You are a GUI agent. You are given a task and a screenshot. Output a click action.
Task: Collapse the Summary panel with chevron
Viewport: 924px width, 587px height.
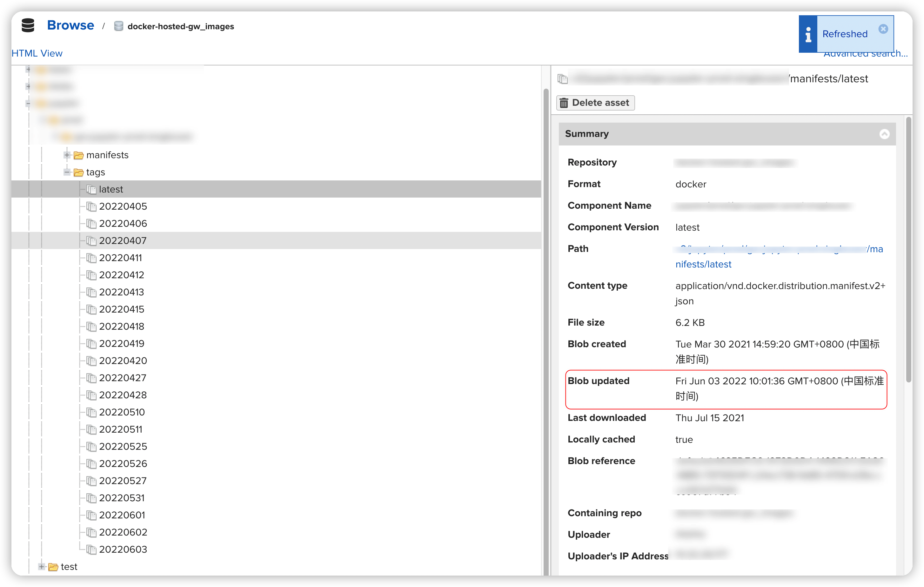pyautogui.click(x=884, y=134)
